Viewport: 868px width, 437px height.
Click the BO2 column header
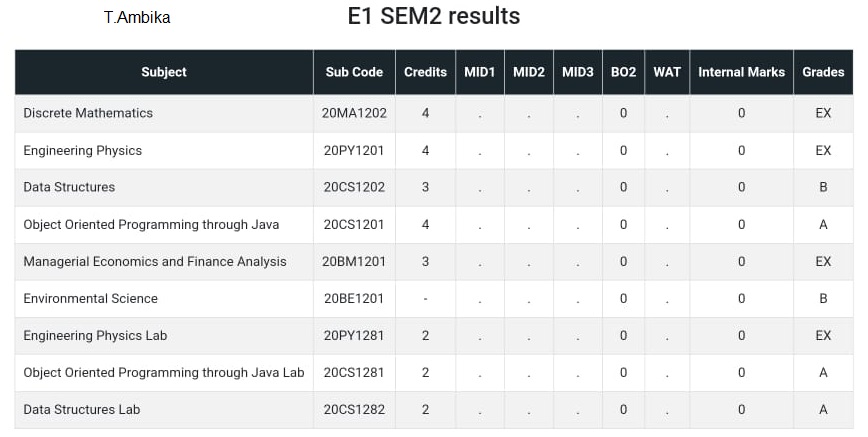pos(623,72)
